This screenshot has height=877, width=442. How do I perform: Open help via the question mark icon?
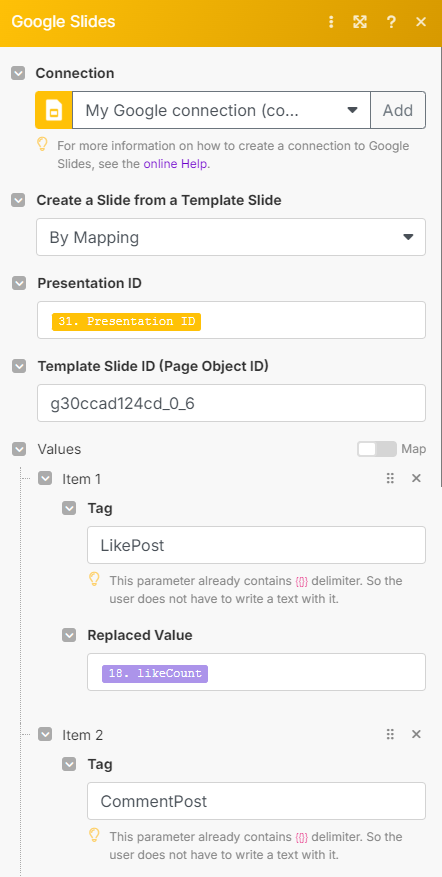click(x=391, y=22)
